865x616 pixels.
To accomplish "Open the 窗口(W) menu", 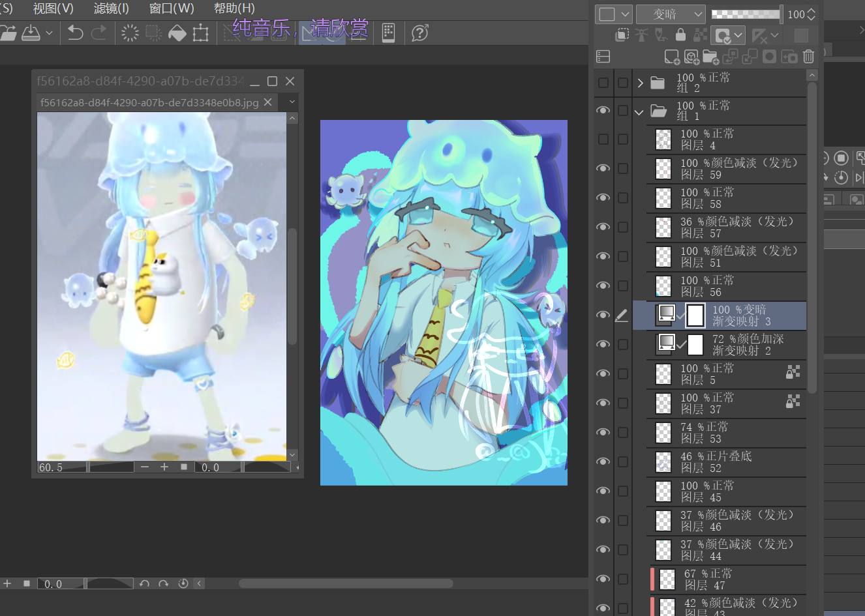I will (172, 8).
